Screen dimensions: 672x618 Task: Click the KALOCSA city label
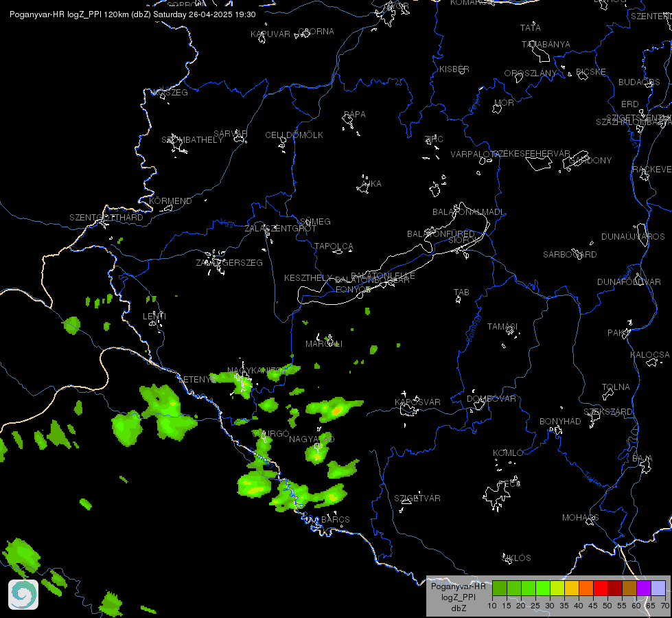point(650,355)
